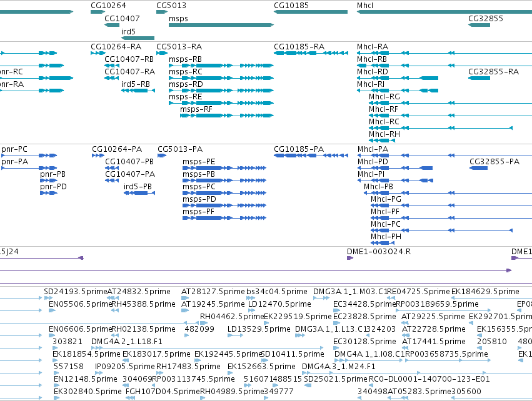
Task: Open protein label 'CG5013-PA'
Action: coord(180,149)
